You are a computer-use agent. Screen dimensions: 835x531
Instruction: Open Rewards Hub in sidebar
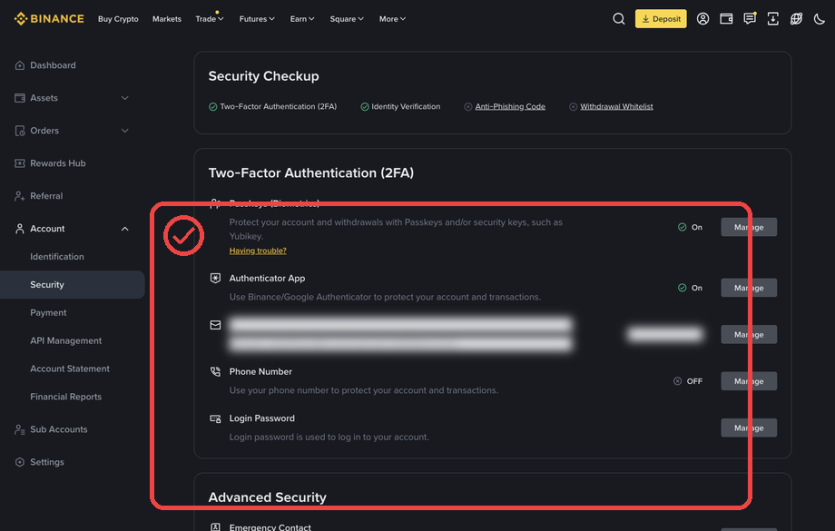(58, 163)
